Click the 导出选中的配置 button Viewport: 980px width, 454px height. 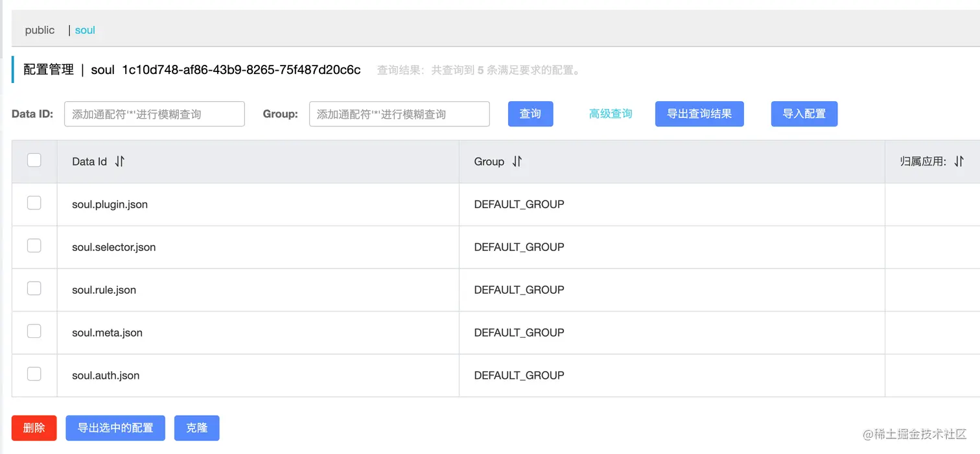point(115,428)
